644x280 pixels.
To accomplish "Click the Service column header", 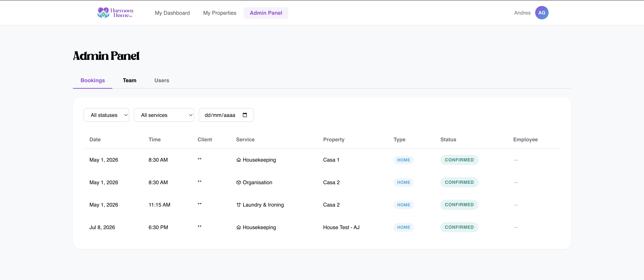I will [245, 139].
